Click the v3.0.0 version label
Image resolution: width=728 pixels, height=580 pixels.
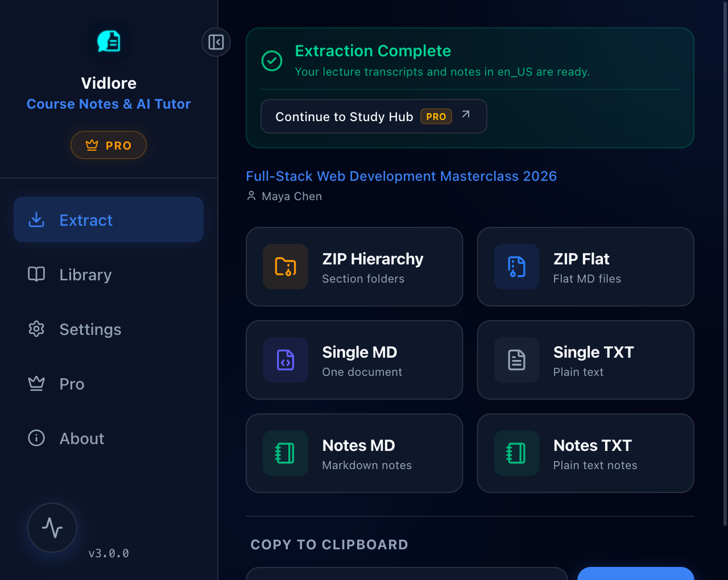tap(109, 553)
